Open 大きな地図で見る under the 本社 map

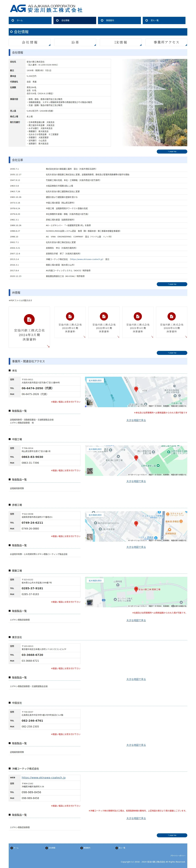point(136,420)
